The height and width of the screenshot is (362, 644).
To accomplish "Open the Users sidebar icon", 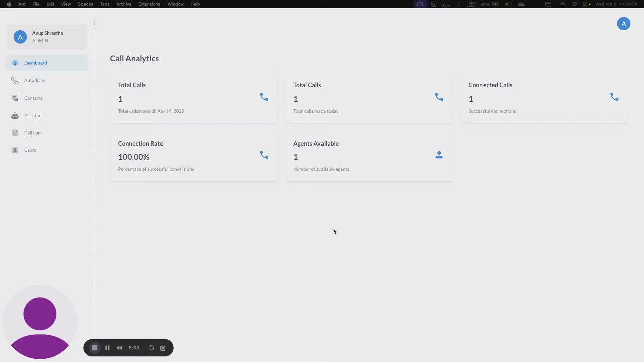I will [15, 150].
